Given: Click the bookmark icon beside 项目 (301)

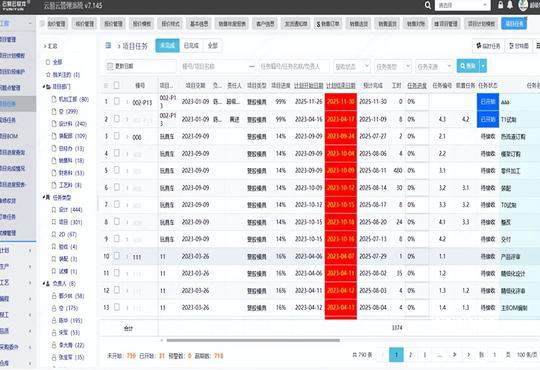Looking at the screenshot, I should pos(54,222).
